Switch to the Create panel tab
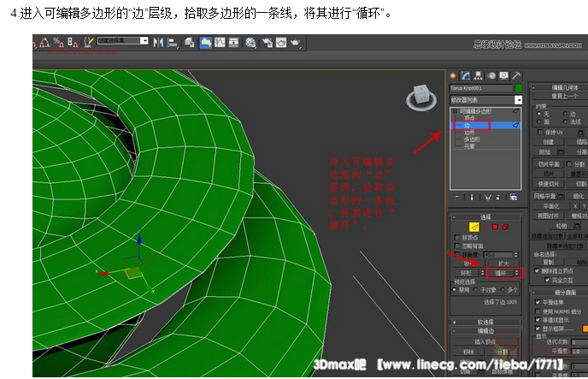 pos(453,76)
